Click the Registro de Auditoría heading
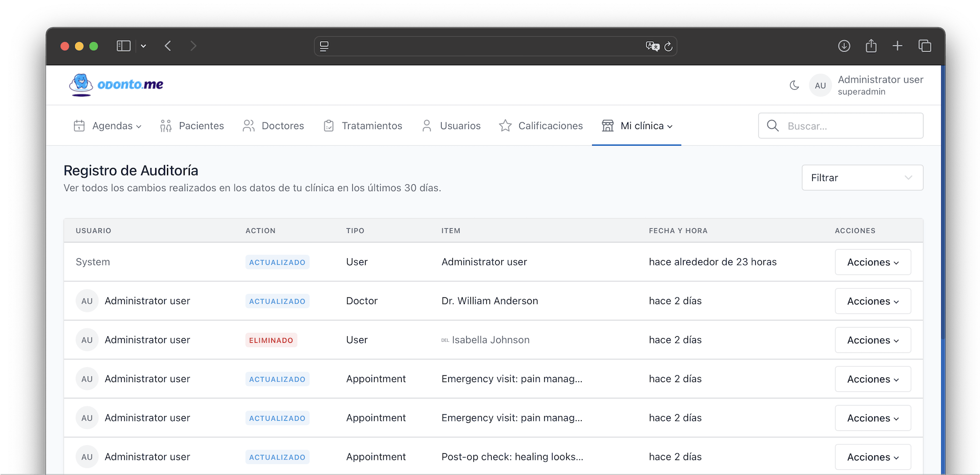 coord(131,170)
